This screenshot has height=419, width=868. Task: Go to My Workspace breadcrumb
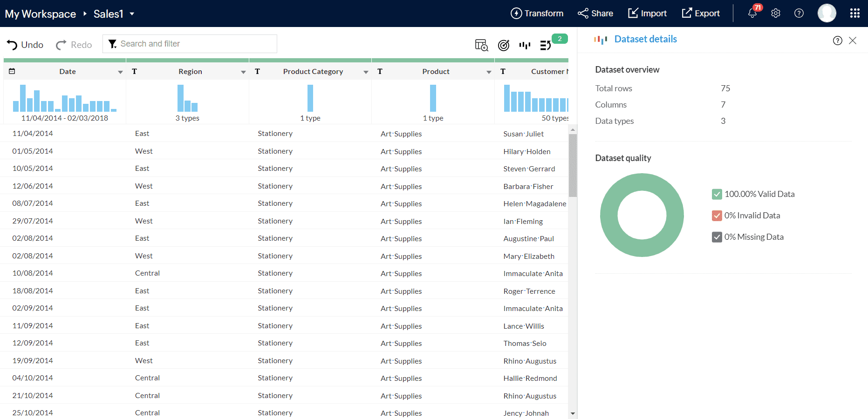point(41,14)
